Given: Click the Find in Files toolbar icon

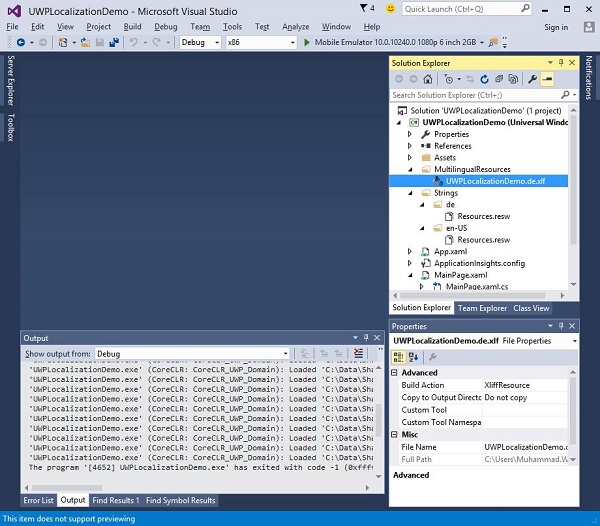Looking at the screenshot, I should [493, 42].
